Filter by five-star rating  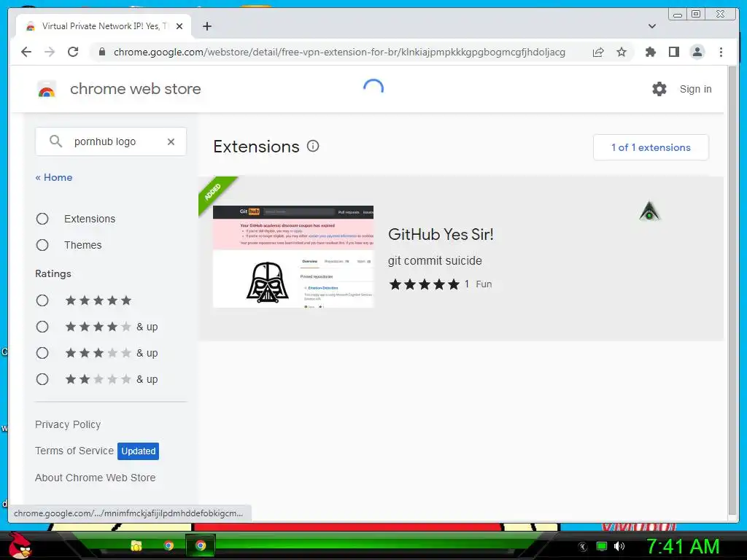coord(42,300)
